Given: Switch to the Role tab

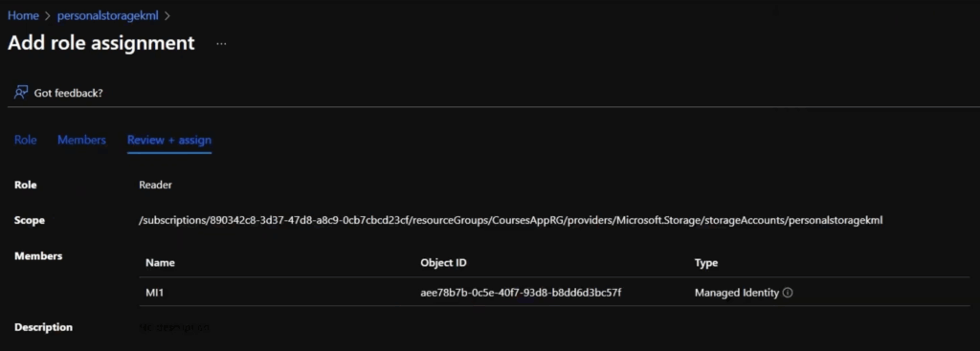Looking at the screenshot, I should click(x=25, y=140).
